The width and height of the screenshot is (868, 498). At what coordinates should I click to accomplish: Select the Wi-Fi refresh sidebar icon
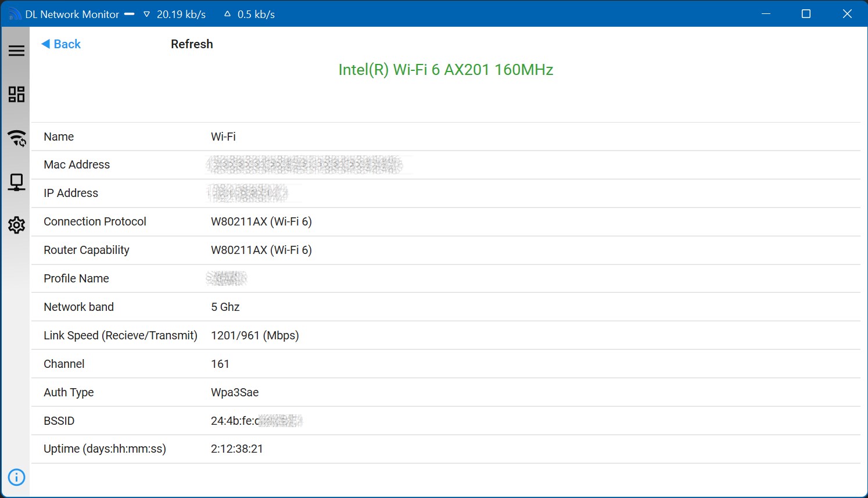click(x=16, y=138)
